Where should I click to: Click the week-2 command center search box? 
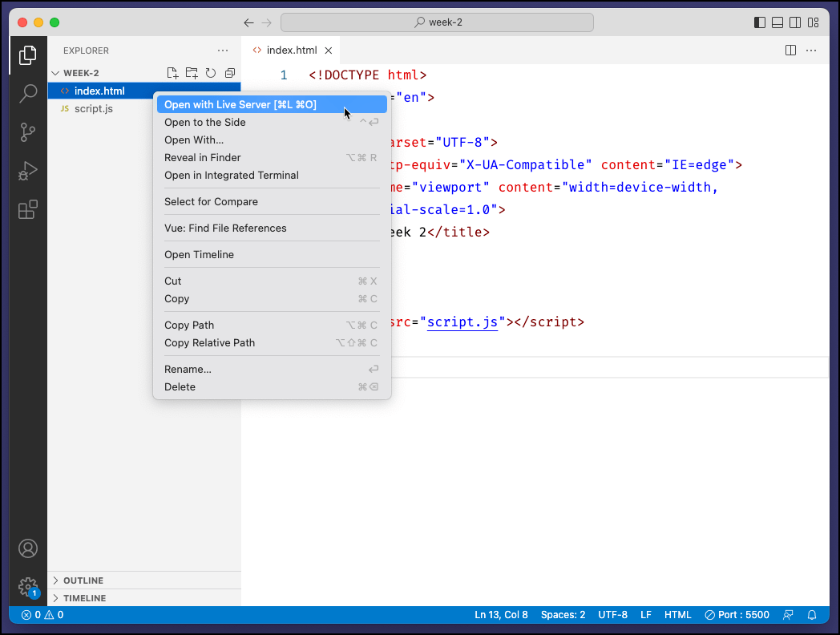coord(437,22)
